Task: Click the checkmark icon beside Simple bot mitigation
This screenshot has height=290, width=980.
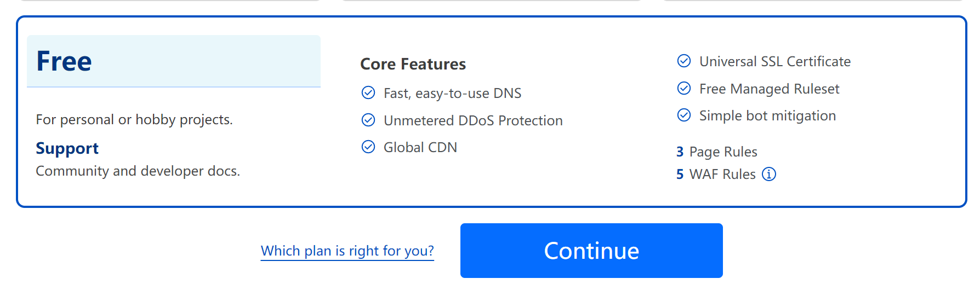Action: (x=684, y=115)
